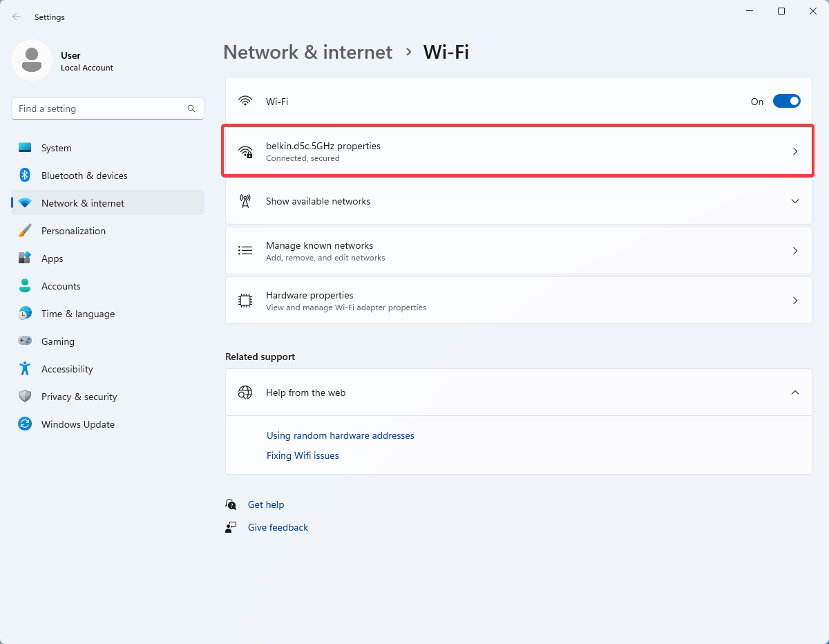Toggle Wi-Fi off

click(x=786, y=100)
